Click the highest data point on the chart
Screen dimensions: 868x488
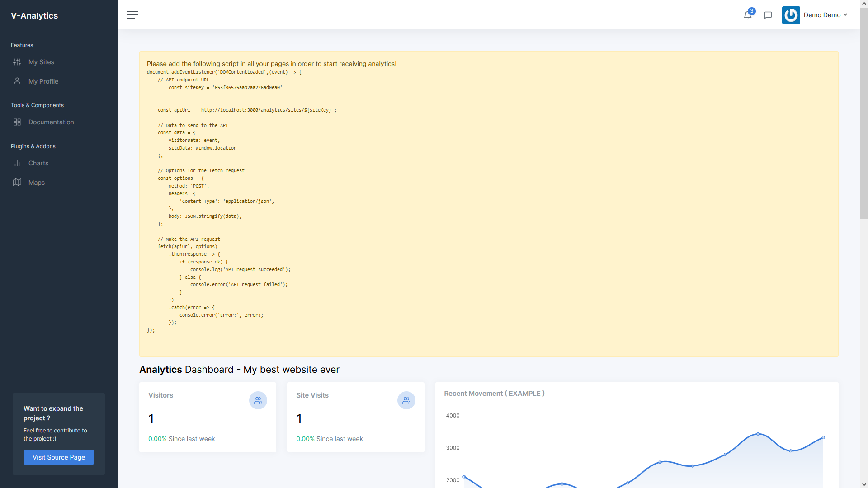(758, 434)
